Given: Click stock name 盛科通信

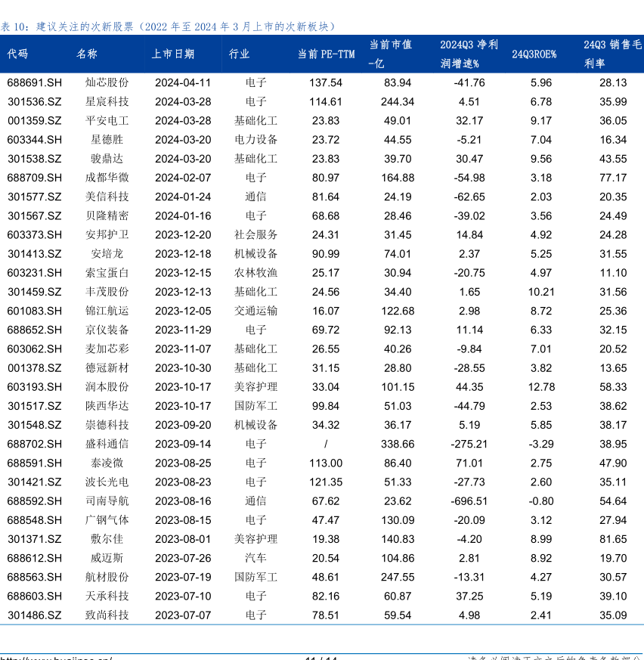Looking at the screenshot, I should tap(107, 444).
